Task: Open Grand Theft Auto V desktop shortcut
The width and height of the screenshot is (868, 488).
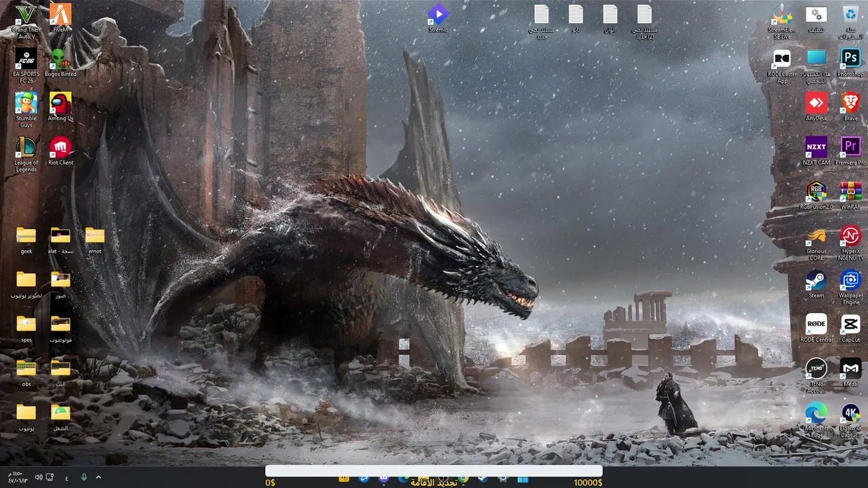Action: pos(26,21)
